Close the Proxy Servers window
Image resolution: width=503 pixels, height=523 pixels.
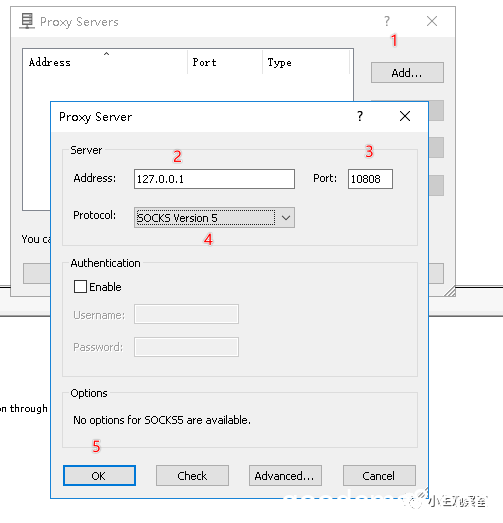(x=432, y=21)
